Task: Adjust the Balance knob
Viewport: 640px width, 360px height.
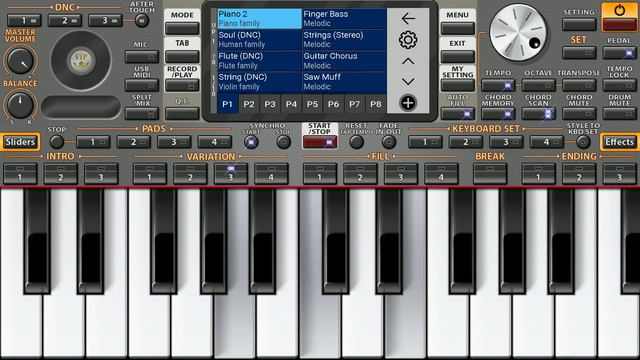Action: 20,104
